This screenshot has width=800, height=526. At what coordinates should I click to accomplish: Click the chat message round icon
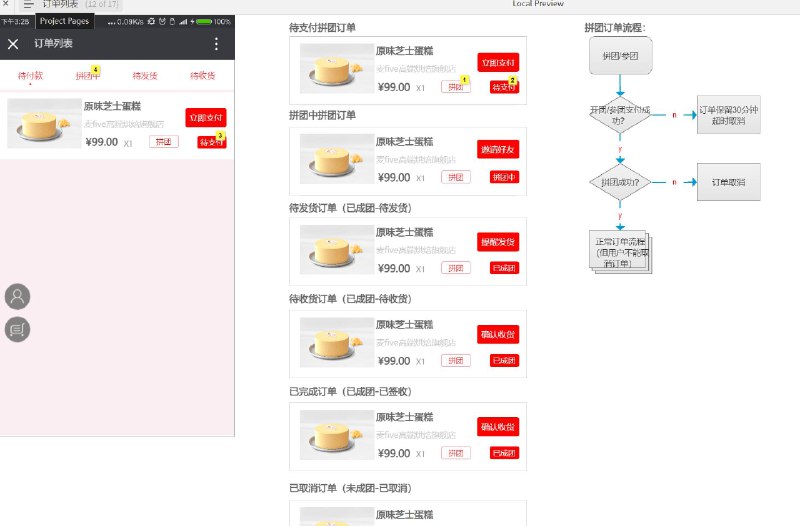coord(17,329)
